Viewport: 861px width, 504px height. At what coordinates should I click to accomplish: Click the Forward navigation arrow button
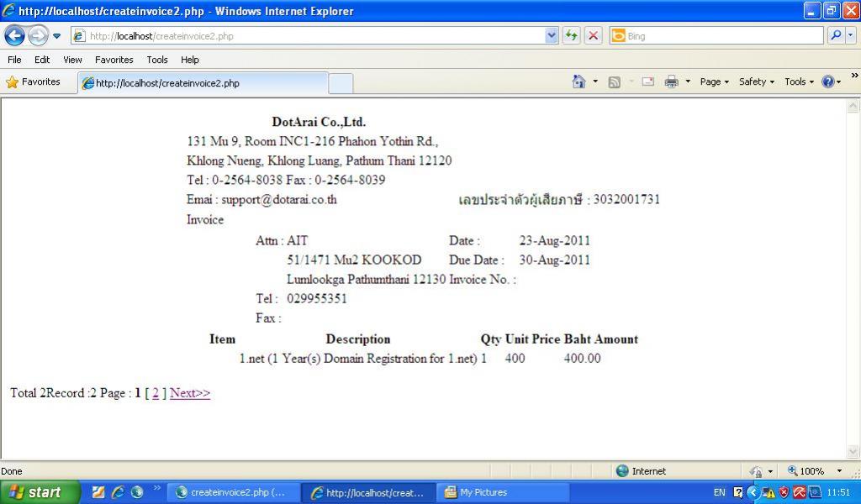pos(37,36)
